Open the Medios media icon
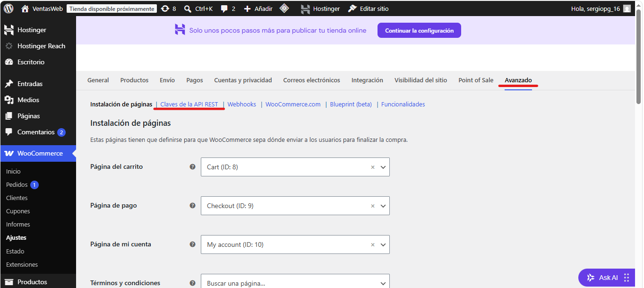This screenshot has width=644, height=288. (9, 100)
